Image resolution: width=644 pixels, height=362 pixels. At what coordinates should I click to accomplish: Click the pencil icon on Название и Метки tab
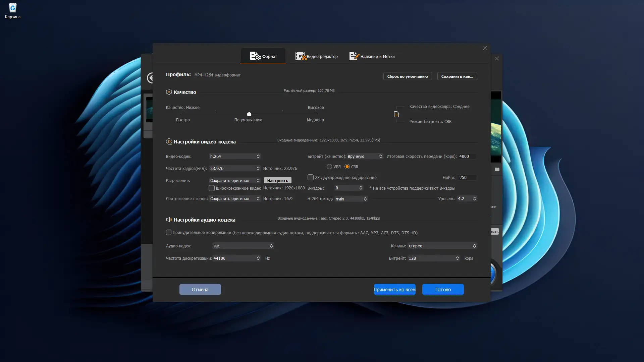pos(354,56)
